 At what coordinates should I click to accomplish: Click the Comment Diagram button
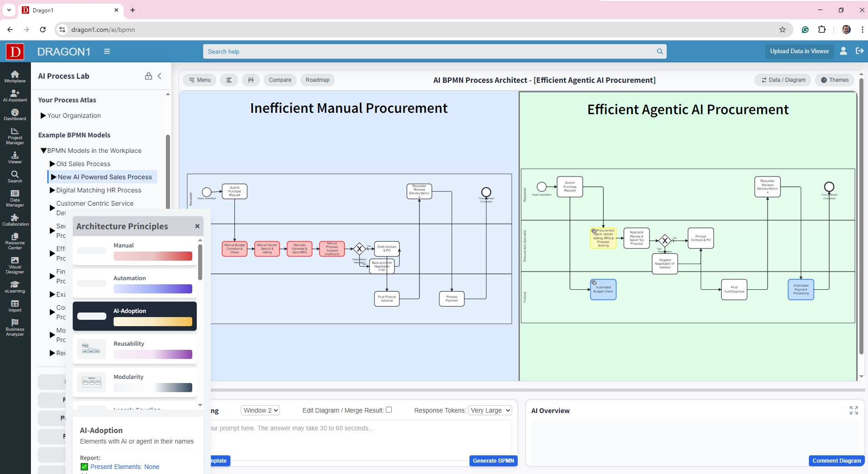coord(836,461)
